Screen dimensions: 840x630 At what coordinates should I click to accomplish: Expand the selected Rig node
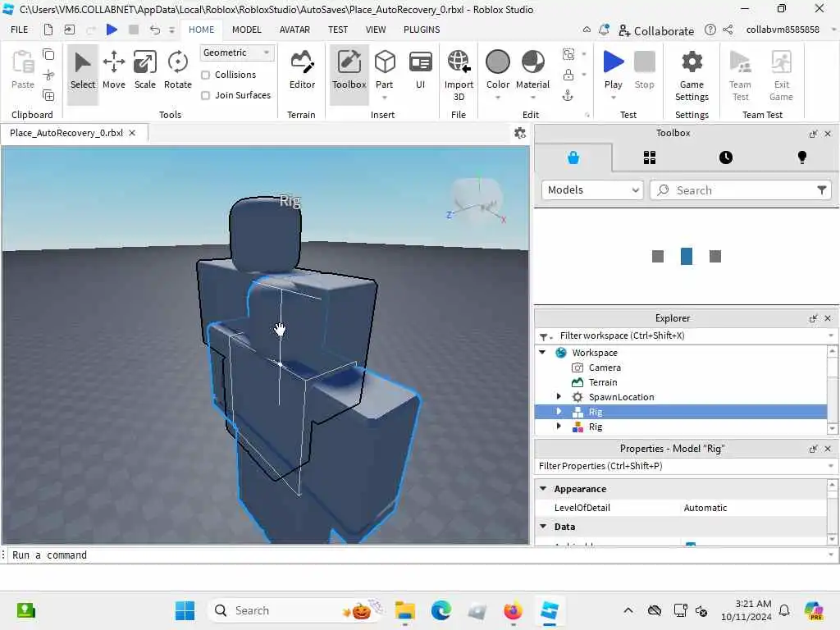[559, 412]
